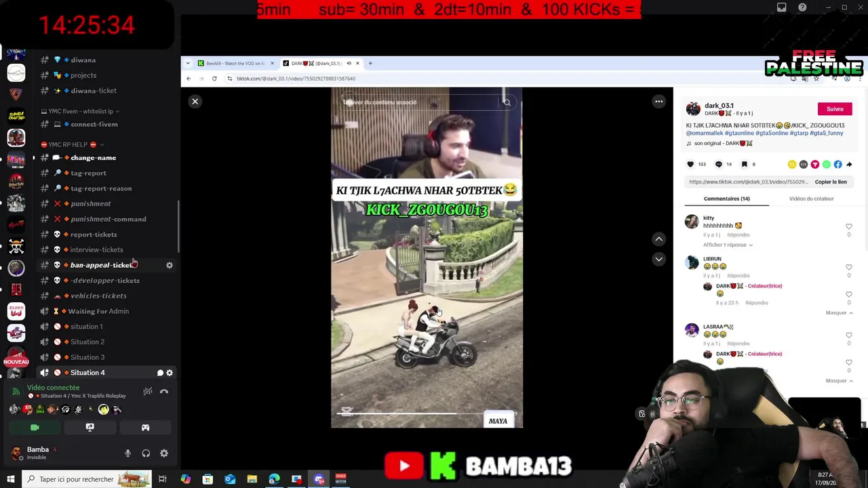Click Windows taskbar search box
Screen dimensions: 868x488
pyautogui.click(x=86, y=479)
